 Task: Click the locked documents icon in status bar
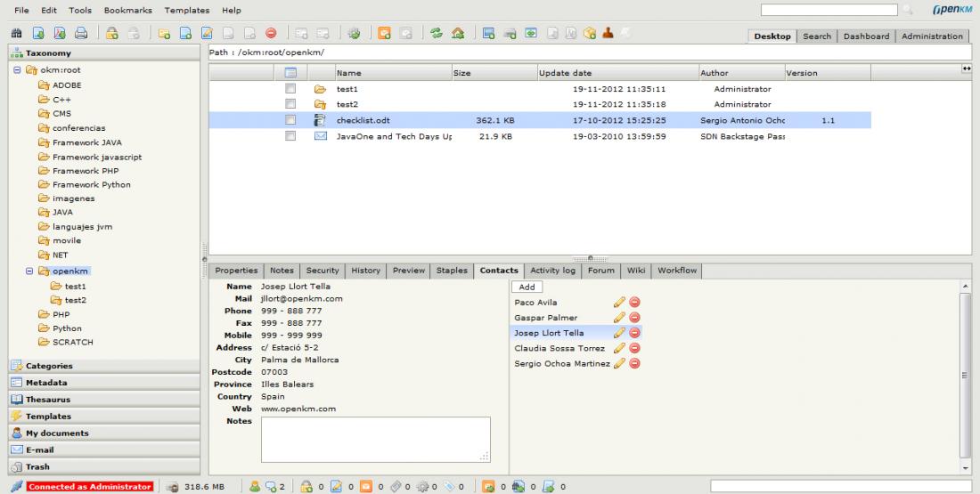pyautogui.click(x=306, y=487)
